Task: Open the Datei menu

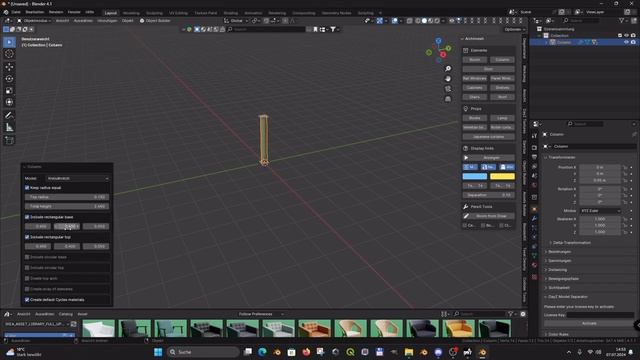Action: (x=16, y=12)
